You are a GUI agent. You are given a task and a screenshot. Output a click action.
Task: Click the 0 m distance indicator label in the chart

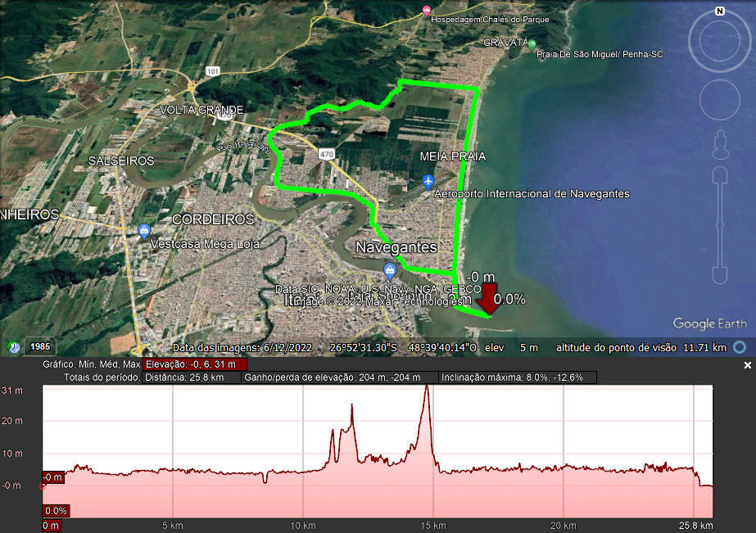click(x=51, y=526)
